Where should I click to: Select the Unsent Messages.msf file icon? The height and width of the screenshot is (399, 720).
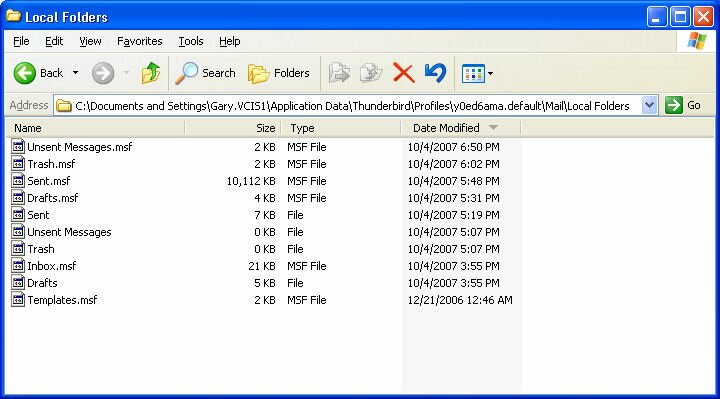(18, 146)
